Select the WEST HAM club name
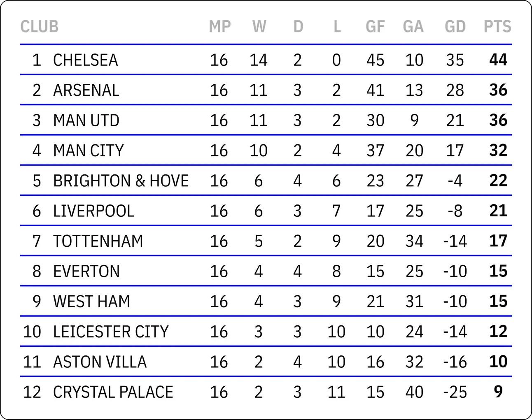Viewport: 532px width, 420px height. [x=92, y=302]
